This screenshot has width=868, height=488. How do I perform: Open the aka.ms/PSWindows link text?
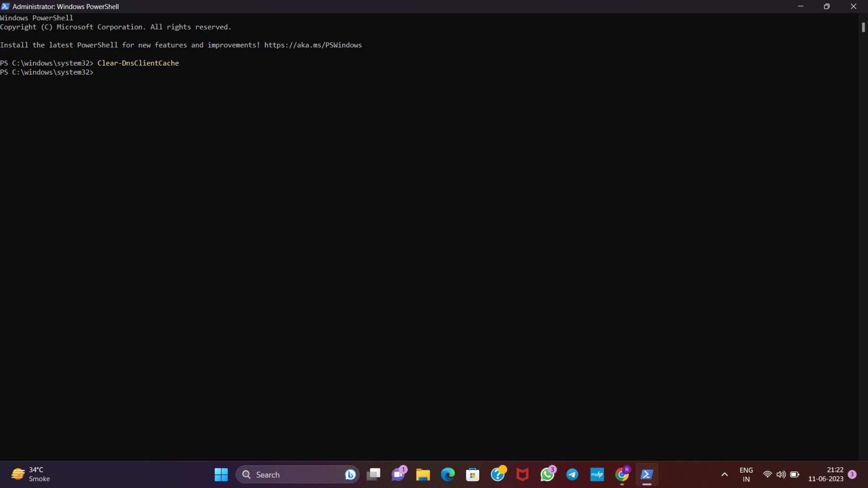pos(313,45)
